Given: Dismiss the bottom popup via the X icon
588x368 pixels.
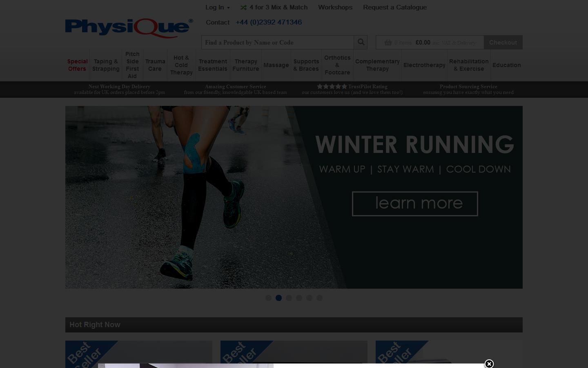Looking at the screenshot, I should [x=489, y=364].
